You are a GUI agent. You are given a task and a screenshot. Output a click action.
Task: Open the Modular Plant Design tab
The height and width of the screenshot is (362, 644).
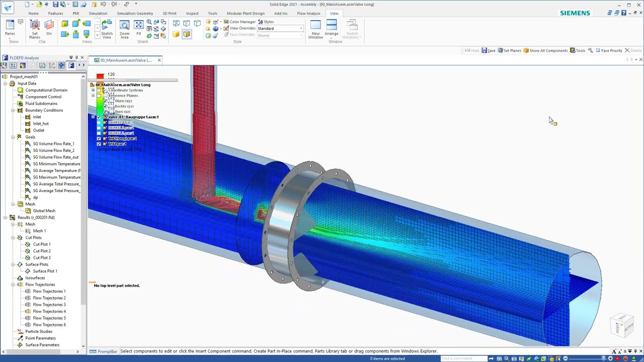pyautogui.click(x=246, y=14)
